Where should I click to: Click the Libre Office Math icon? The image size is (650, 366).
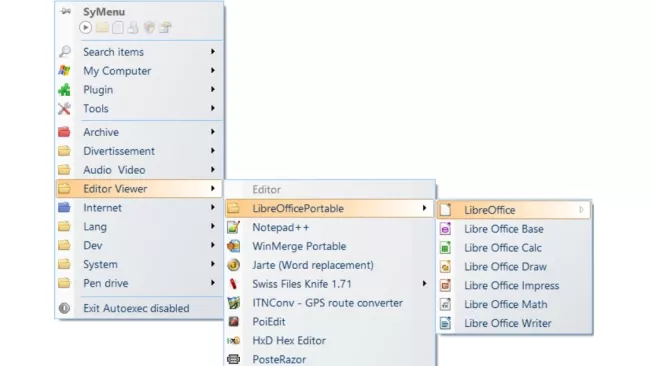(x=445, y=304)
